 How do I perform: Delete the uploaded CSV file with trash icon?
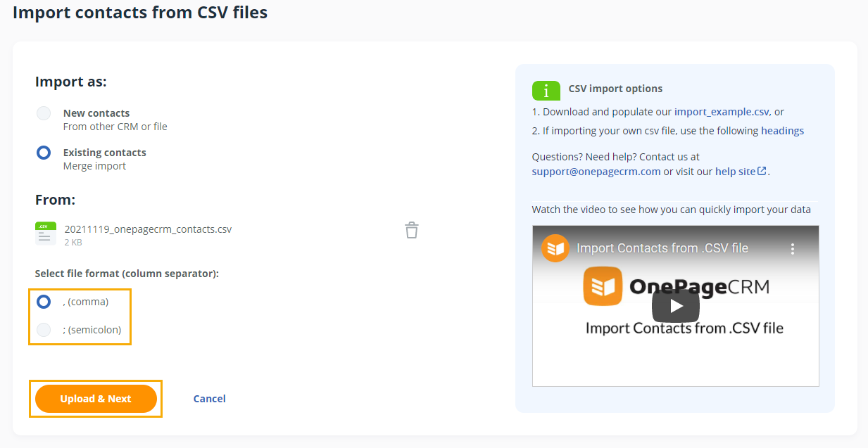coord(412,230)
